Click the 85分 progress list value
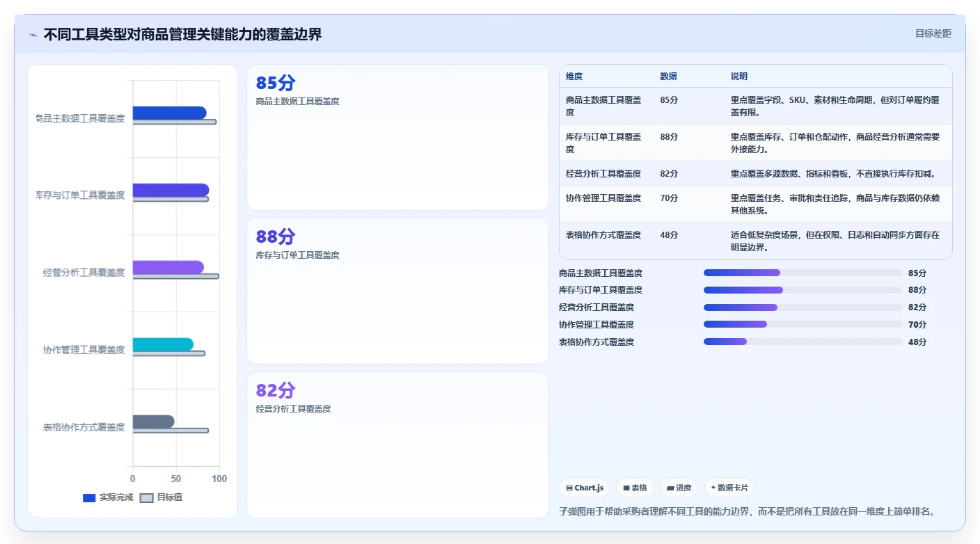The image size is (980, 544). (917, 273)
